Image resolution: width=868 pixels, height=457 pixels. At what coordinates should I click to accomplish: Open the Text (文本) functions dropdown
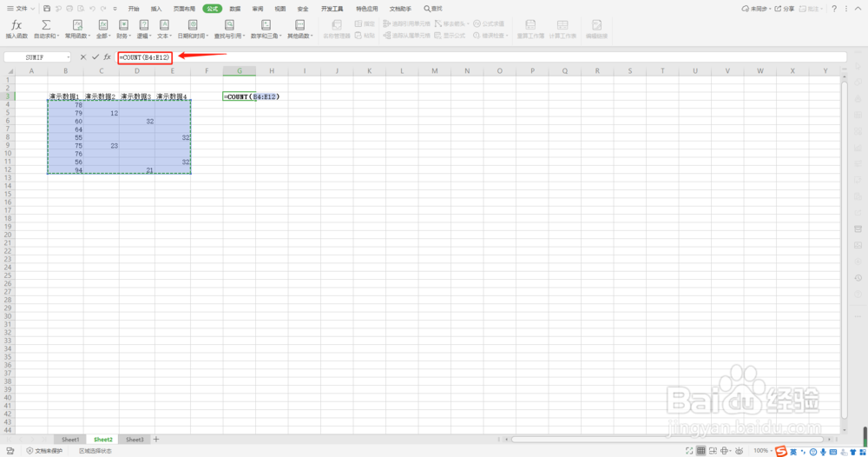coord(164,29)
